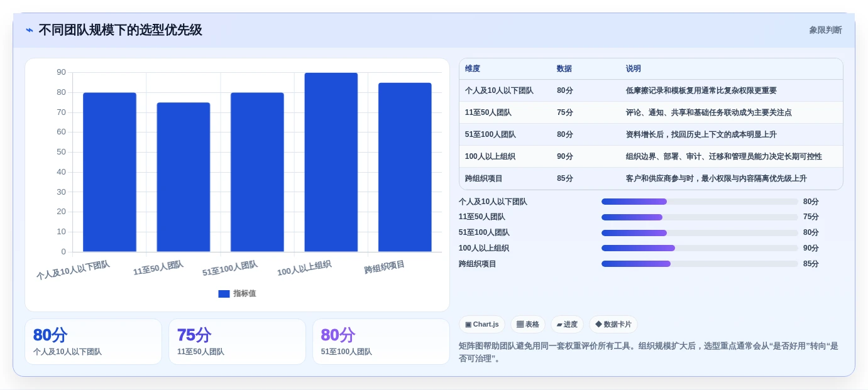The height and width of the screenshot is (390, 868).
Task: Click progress bar for 个人及10人以下团队
Action: (x=700, y=202)
